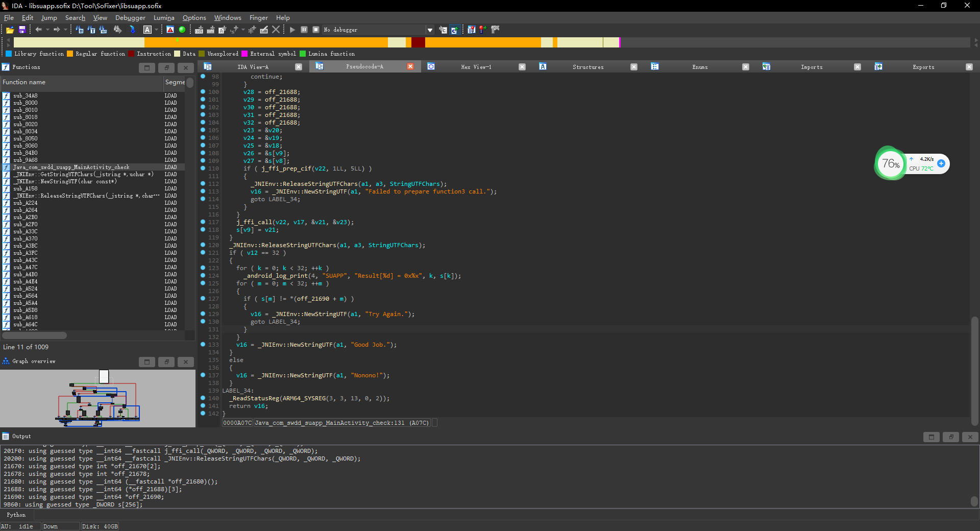Switch to the Enums tab
980x531 pixels.
700,67
